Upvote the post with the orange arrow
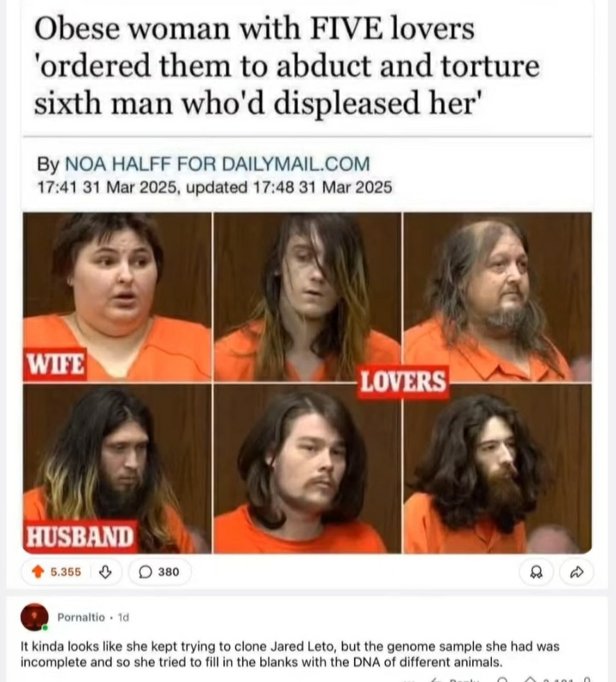The image size is (616, 682). click(x=38, y=572)
